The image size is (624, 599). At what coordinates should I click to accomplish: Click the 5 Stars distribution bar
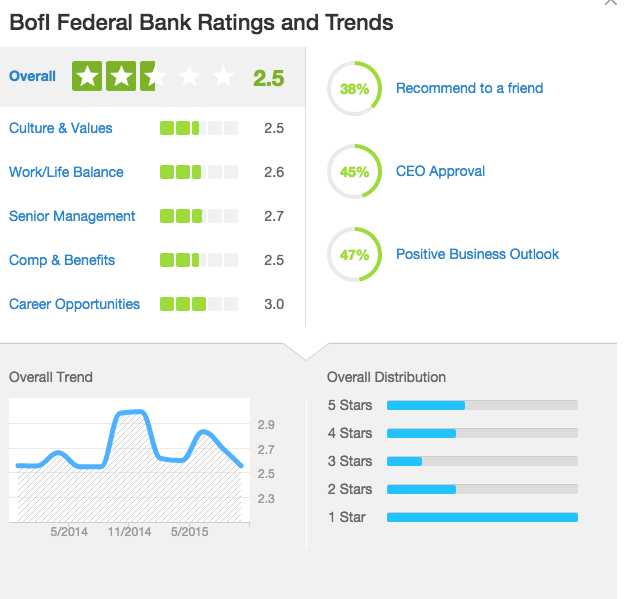pyautogui.click(x=482, y=405)
